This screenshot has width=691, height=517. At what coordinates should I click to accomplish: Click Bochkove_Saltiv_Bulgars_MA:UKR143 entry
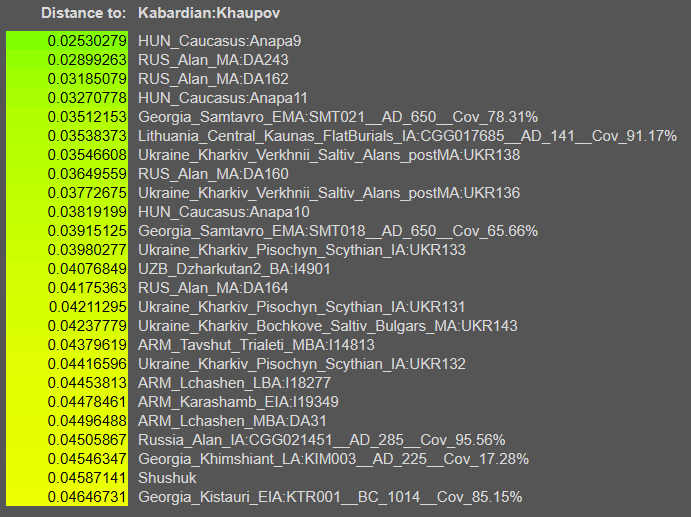click(x=327, y=325)
